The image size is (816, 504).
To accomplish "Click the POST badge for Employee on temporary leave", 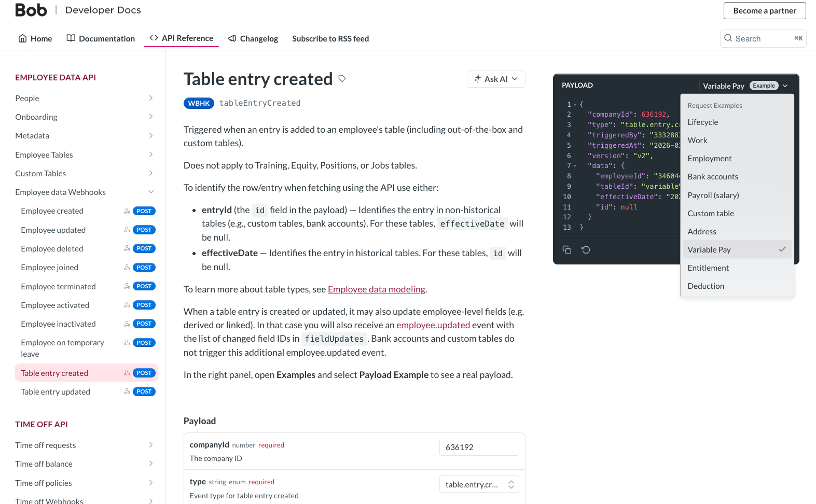I will tap(144, 343).
